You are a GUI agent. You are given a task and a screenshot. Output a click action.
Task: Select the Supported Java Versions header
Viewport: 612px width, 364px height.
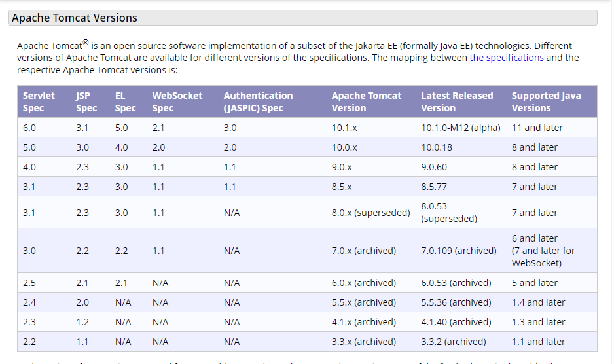coord(546,101)
